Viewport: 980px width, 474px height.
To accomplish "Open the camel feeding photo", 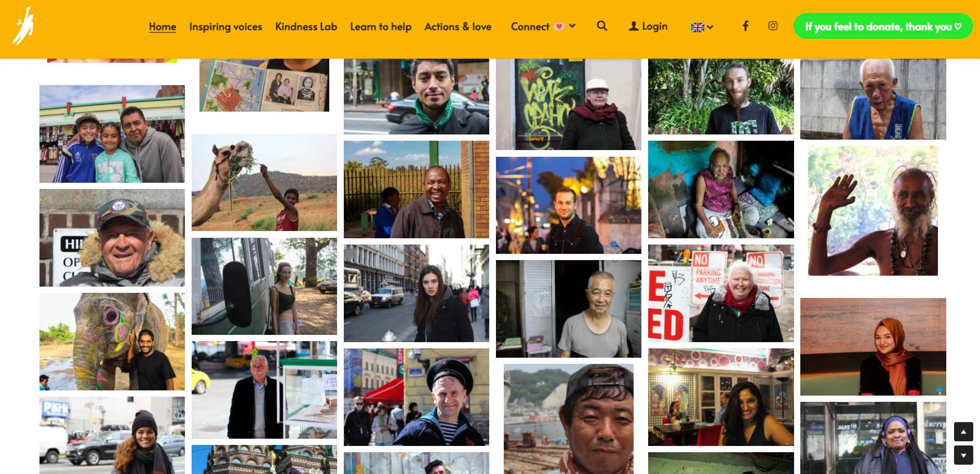I will tap(264, 182).
